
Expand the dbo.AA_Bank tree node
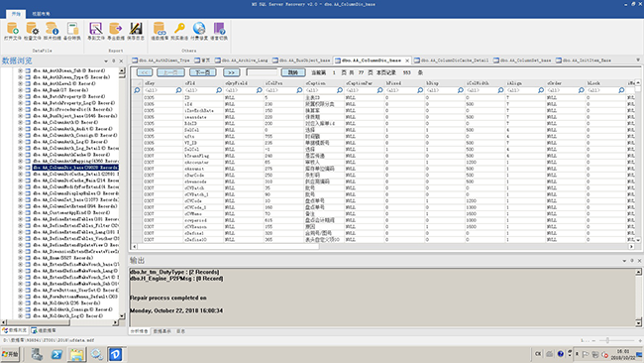(20, 90)
